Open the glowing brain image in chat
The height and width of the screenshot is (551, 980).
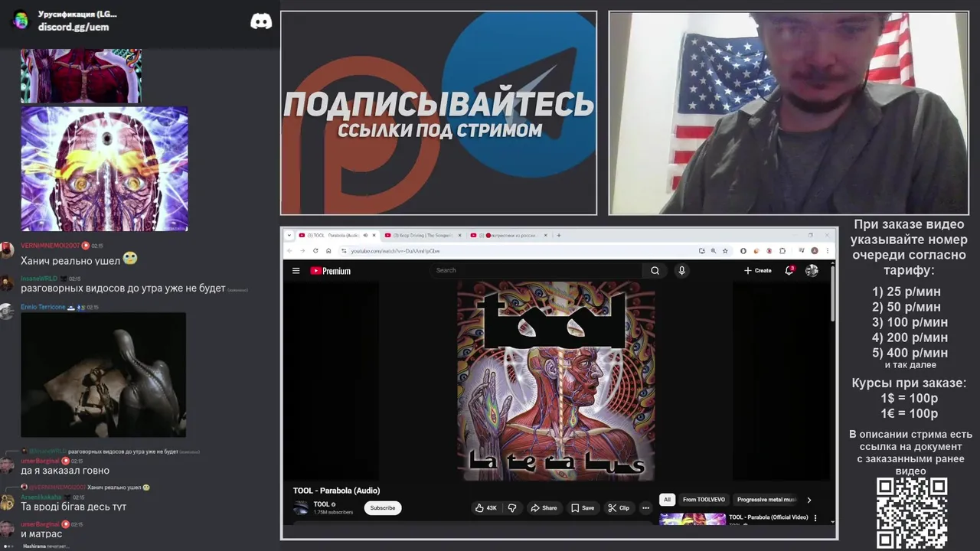104,168
